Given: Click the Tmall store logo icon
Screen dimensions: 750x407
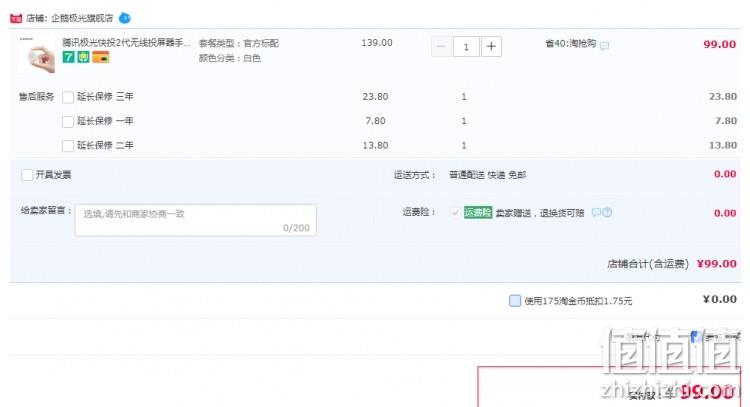Looking at the screenshot, I should coord(16,18).
